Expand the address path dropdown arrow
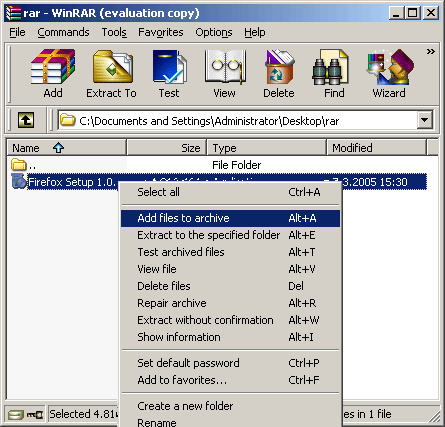The width and height of the screenshot is (445, 427). tap(425, 120)
